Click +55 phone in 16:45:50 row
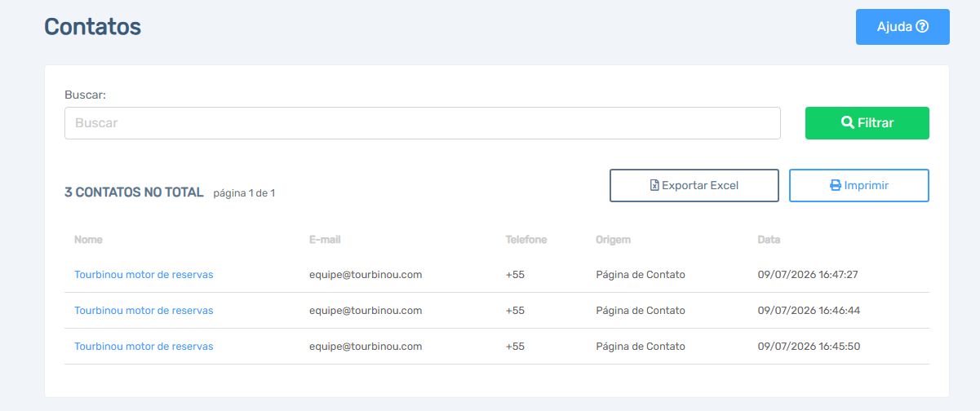The height and width of the screenshot is (411, 980). 515,347
